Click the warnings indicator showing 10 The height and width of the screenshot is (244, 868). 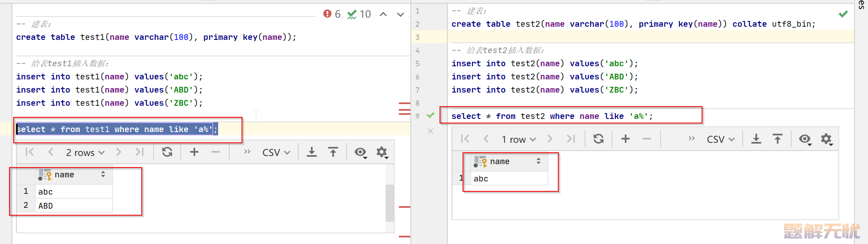(x=359, y=14)
